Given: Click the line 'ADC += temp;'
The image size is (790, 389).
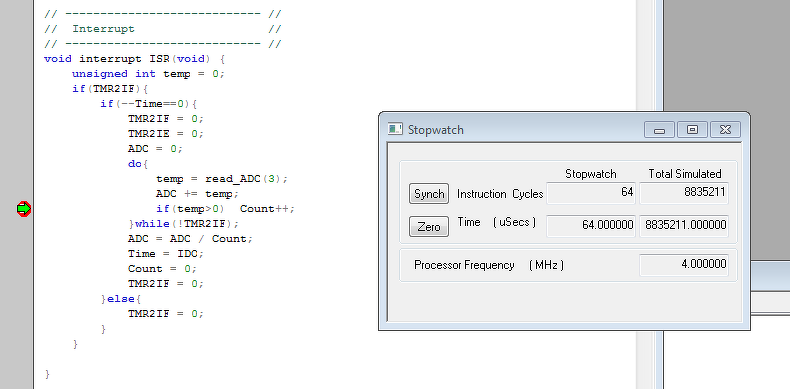Looking at the screenshot, I should coord(197,194).
